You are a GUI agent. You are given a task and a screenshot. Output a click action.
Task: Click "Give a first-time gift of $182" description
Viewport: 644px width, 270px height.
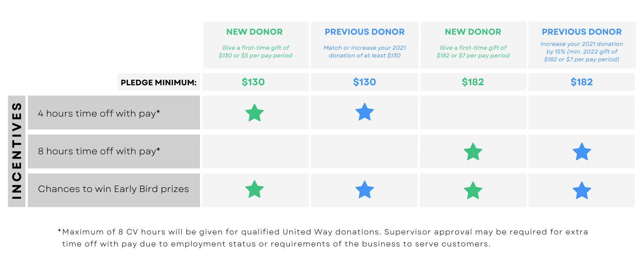click(473, 51)
